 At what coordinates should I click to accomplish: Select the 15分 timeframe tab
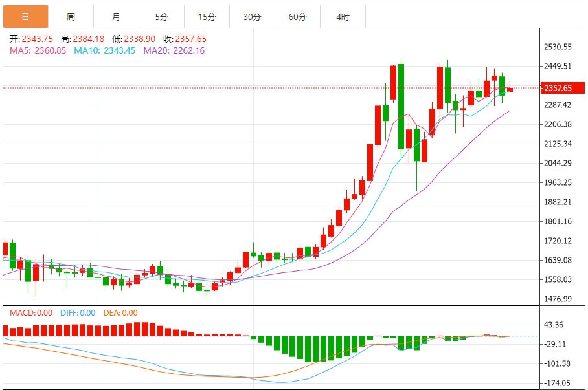(207, 17)
